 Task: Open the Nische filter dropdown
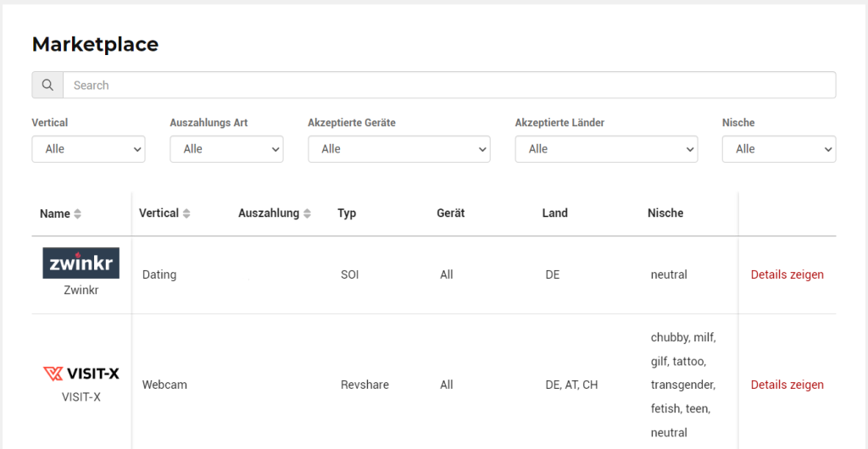tap(779, 149)
